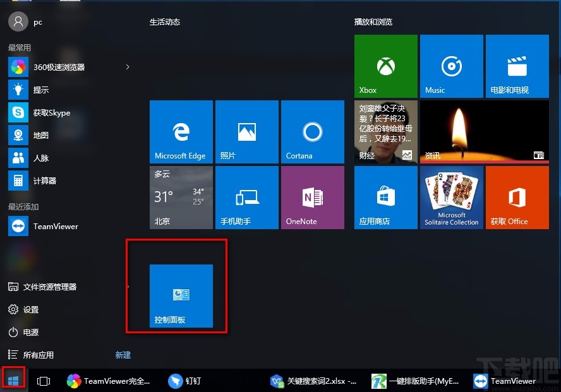
Task: Open TeamViewer from the taskbar
Action: pyautogui.click(x=505, y=381)
